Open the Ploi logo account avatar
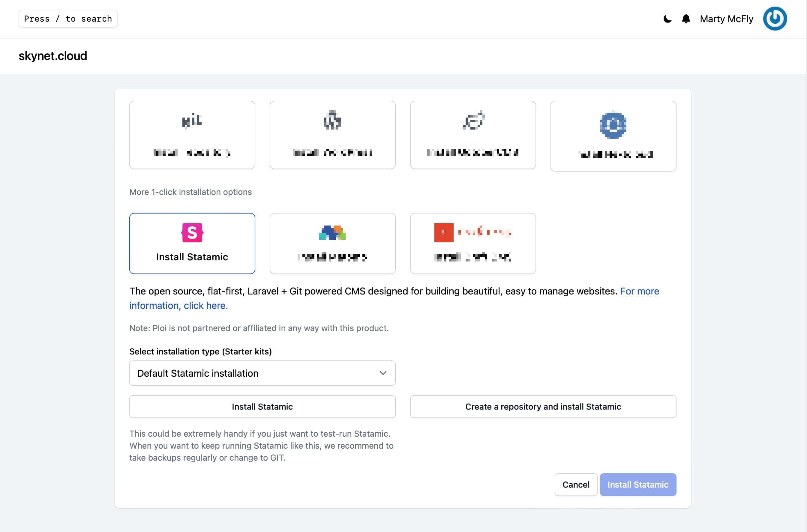807x532 pixels. pos(775,18)
